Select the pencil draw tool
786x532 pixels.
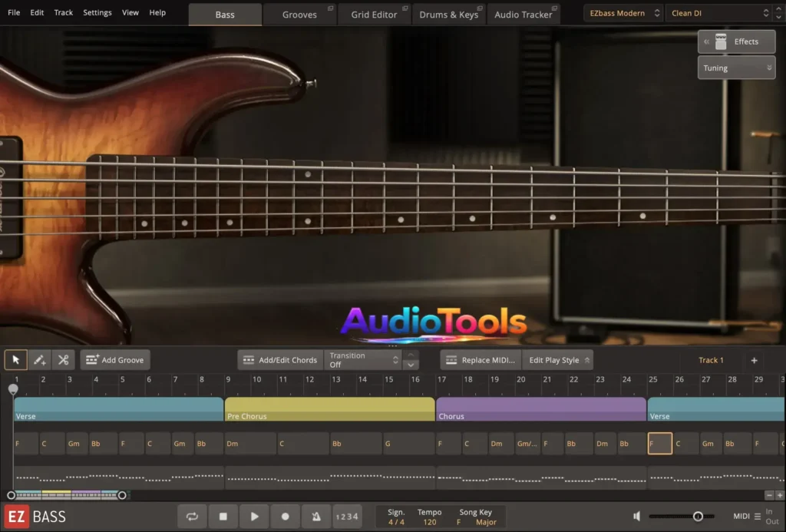(39, 359)
